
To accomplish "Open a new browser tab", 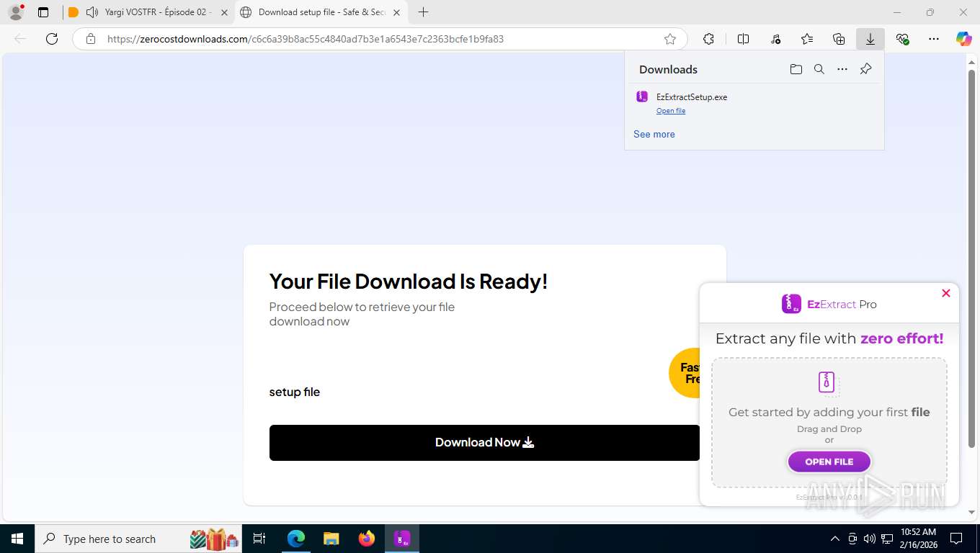I will pyautogui.click(x=424, y=12).
